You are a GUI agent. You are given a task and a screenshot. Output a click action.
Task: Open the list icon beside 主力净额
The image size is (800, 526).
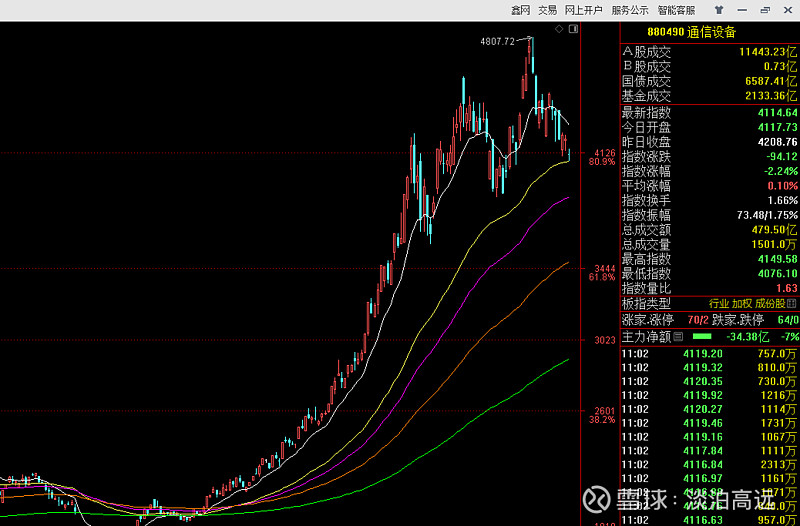678,336
